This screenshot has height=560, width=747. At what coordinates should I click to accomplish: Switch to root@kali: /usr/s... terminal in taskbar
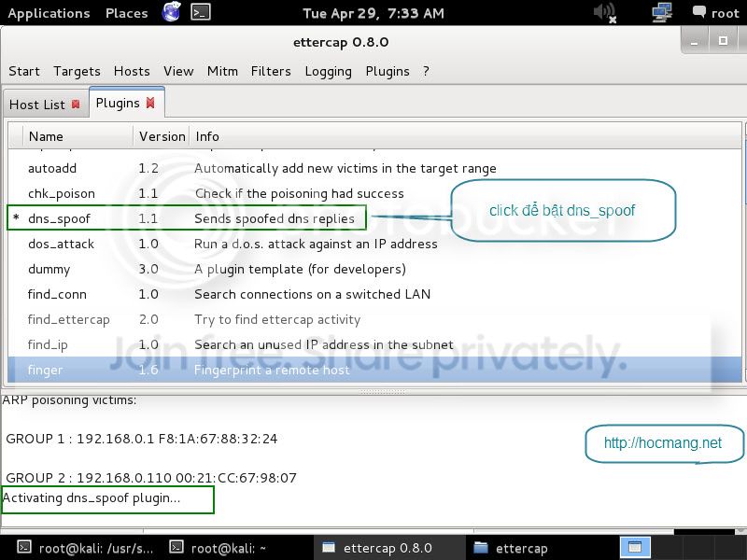tap(86, 548)
